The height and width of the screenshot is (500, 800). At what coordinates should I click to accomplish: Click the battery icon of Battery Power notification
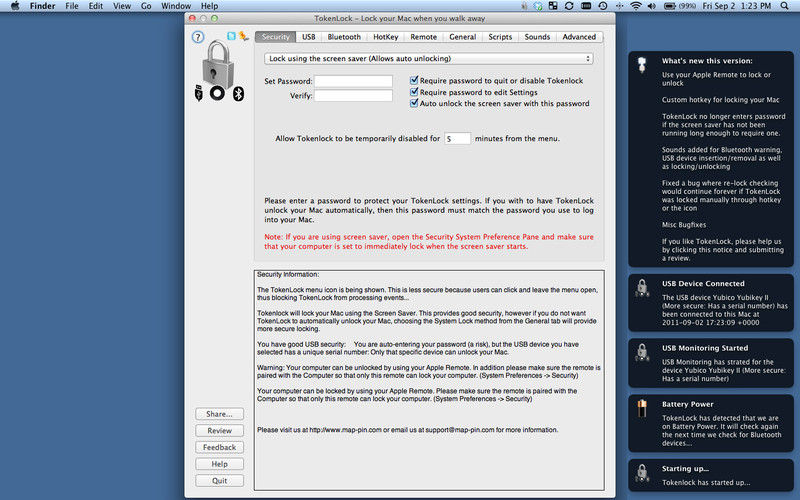pos(642,408)
